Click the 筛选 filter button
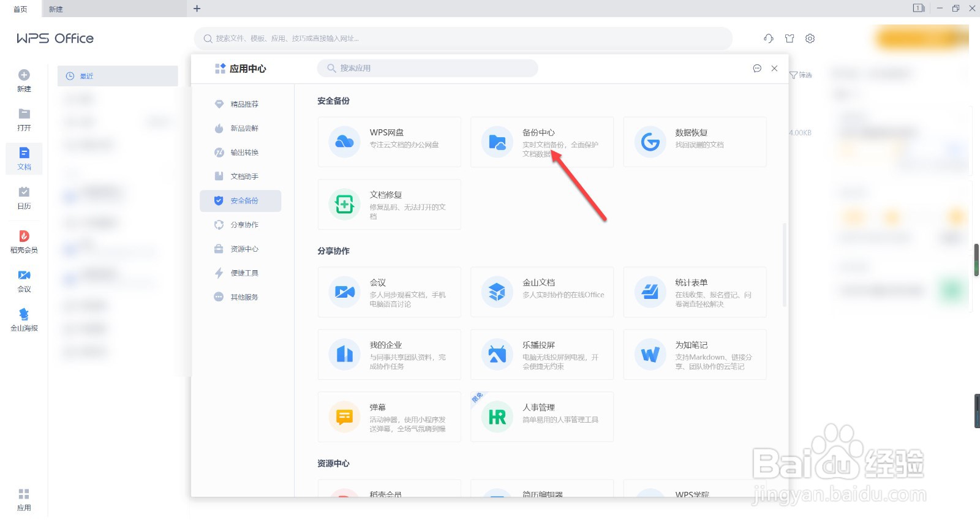980x528 pixels. (801, 75)
